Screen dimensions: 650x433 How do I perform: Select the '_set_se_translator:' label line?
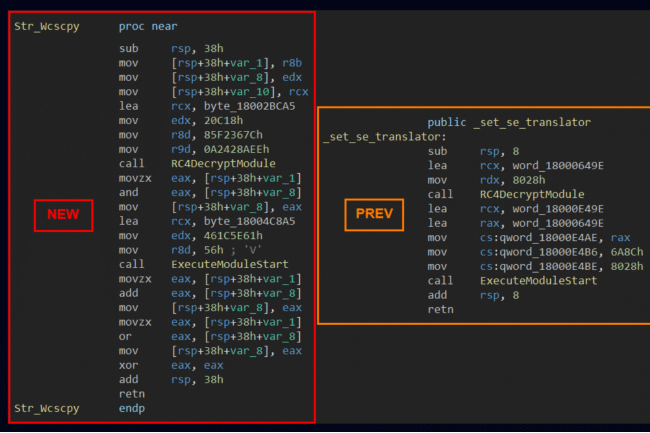tap(384, 137)
